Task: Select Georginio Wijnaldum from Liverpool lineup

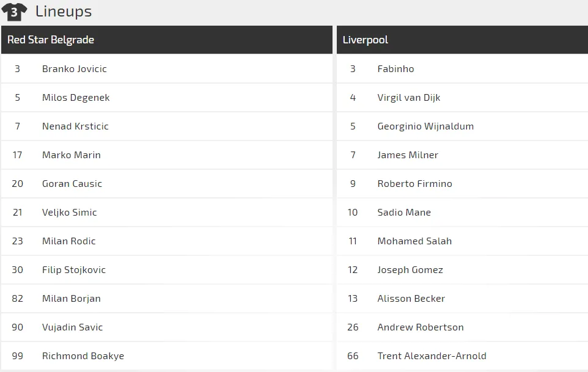Action: 425,126
